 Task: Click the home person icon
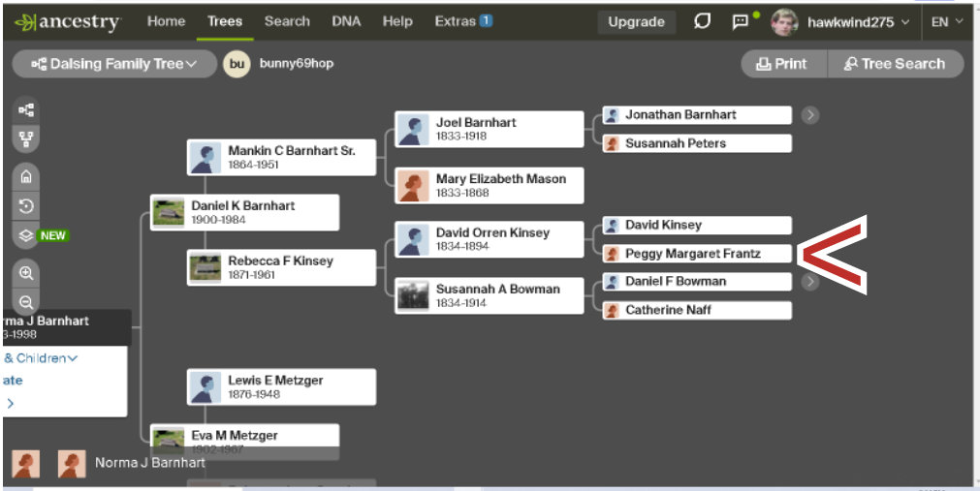pyautogui.click(x=26, y=176)
